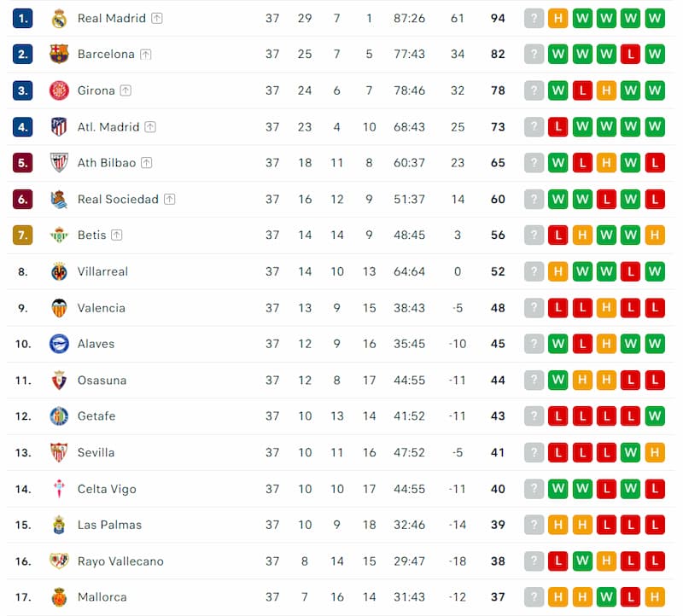Open the Rayo Vallecano team link
Image resolution: width=683 pixels, height=616 pixels.
click(x=120, y=561)
